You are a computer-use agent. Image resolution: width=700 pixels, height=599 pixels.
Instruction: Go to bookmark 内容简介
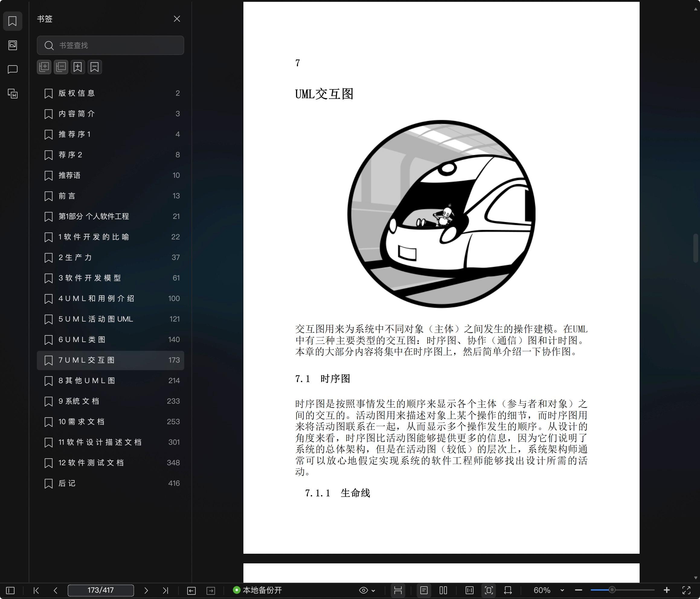click(111, 114)
